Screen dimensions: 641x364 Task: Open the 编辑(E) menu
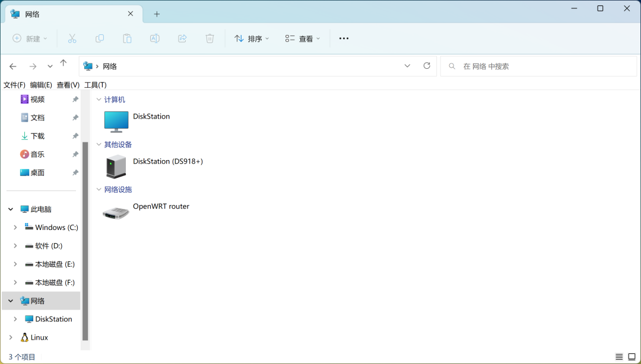pos(41,85)
